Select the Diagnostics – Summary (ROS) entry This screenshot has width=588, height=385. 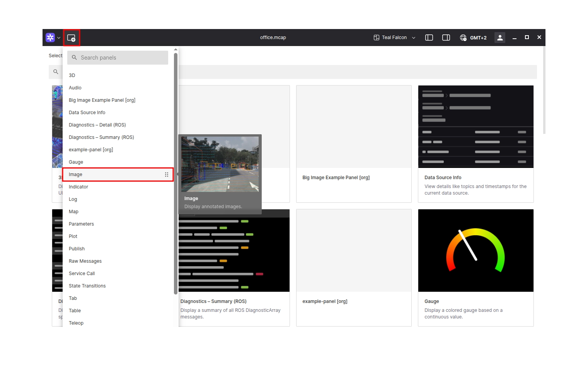tap(101, 137)
